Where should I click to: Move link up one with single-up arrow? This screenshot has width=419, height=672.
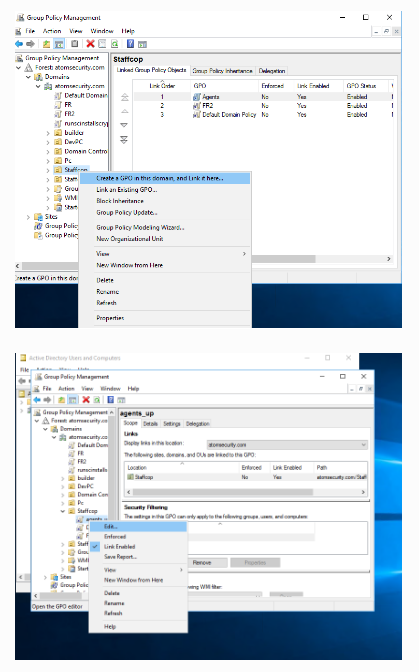(x=124, y=111)
